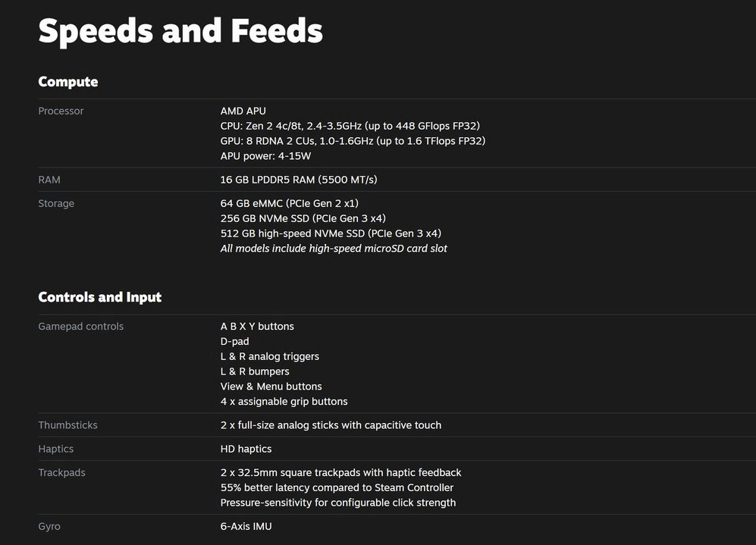The image size is (756, 545).
Task: Click the "AMD APU" processor value
Action: point(243,111)
